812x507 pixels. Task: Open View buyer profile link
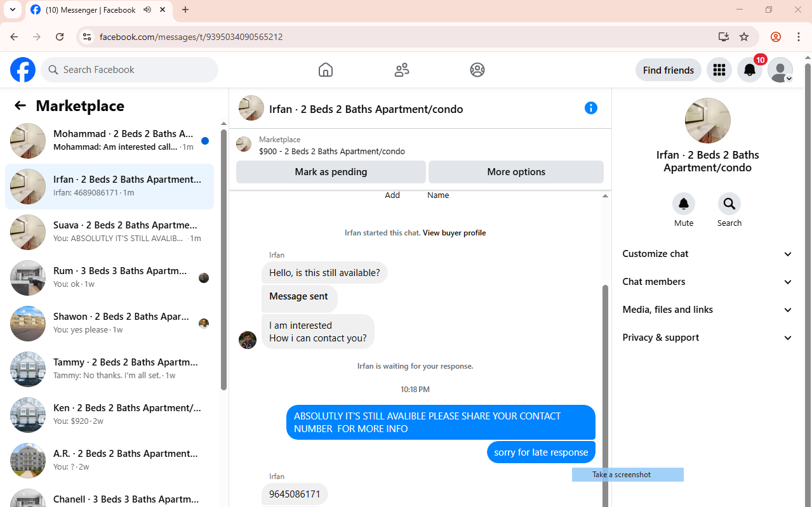pyautogui.click(x=455, y=233)
